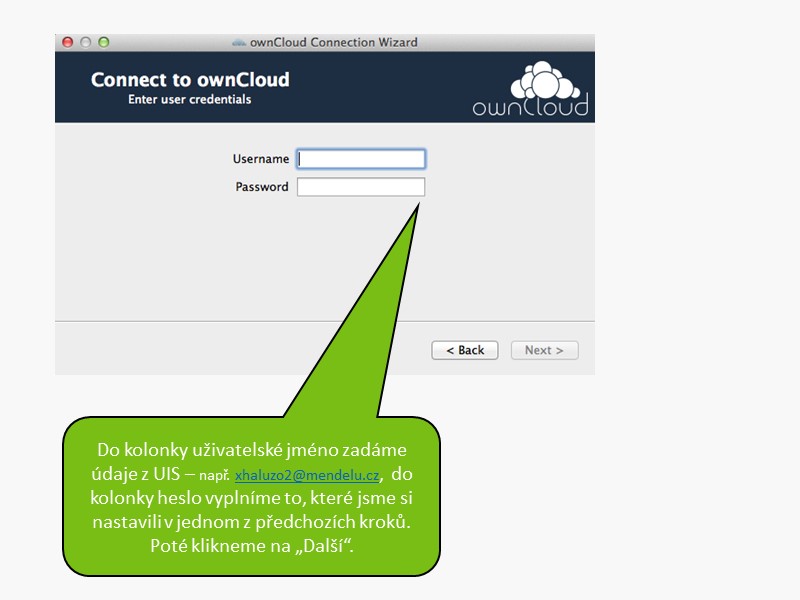The width and height of the screenshot is (800, 600).
Task: Click the Enter user credentials subtitle
Action: point(190,100)
